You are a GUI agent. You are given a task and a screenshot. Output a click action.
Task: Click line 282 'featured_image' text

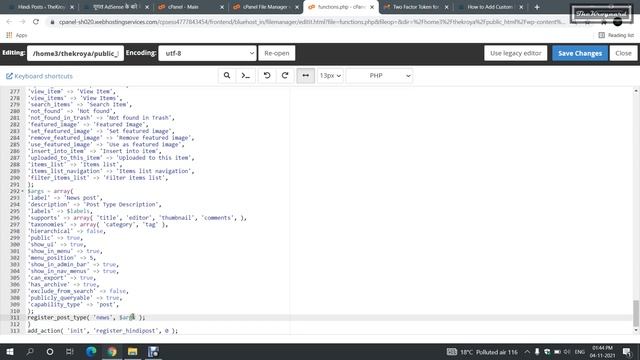[88, 124]
